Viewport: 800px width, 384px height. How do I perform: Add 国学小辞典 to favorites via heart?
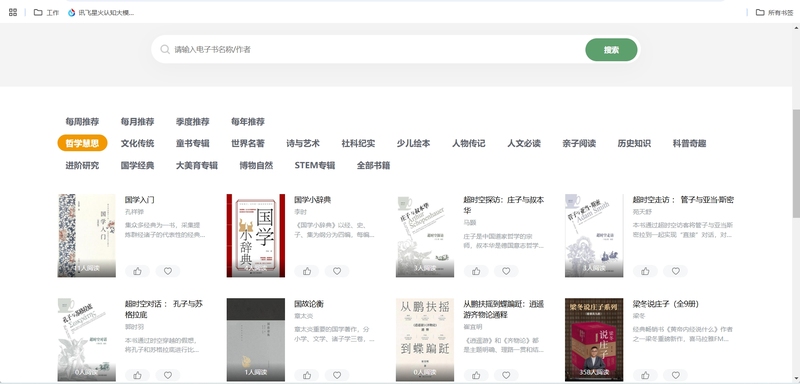pyautogui.click(x=337, y=271)
